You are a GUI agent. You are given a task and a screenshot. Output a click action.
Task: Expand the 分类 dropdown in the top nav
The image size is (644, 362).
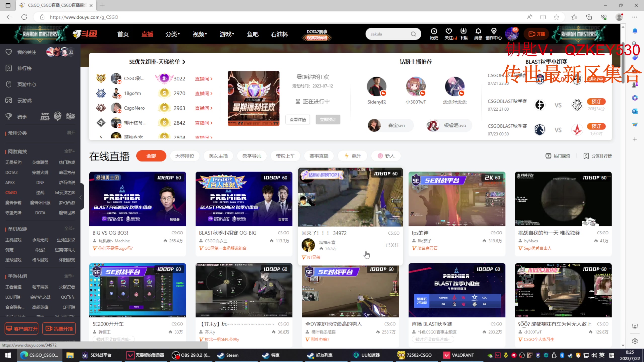[x=173, y=34]
